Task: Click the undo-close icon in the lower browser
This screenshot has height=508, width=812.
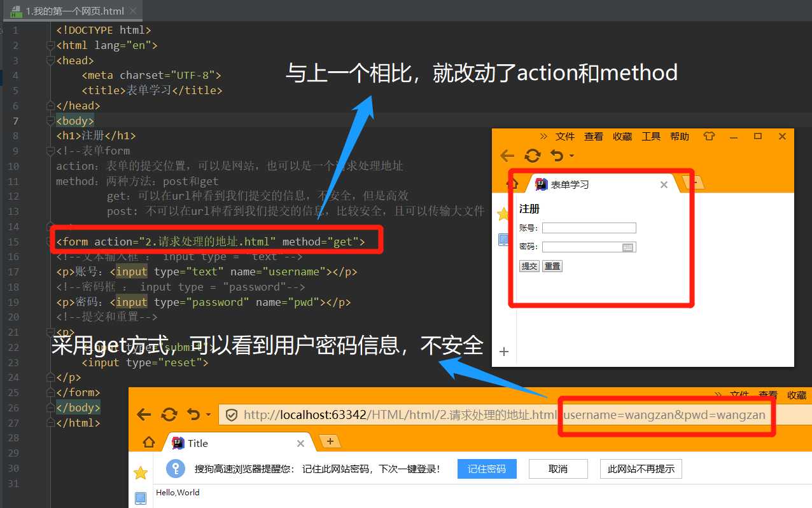Action: [193, 415]
